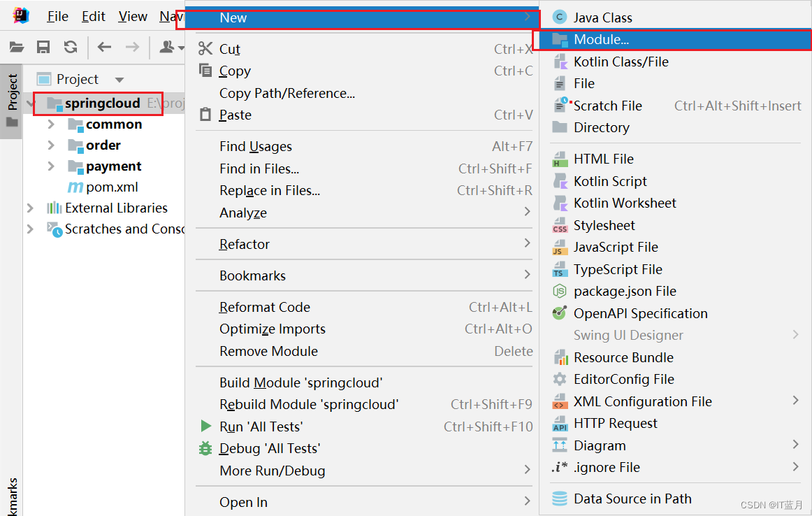Viewport: 812px width, 516px height.
Task: Expand External Libraries node
Action: tap(29, 208)
